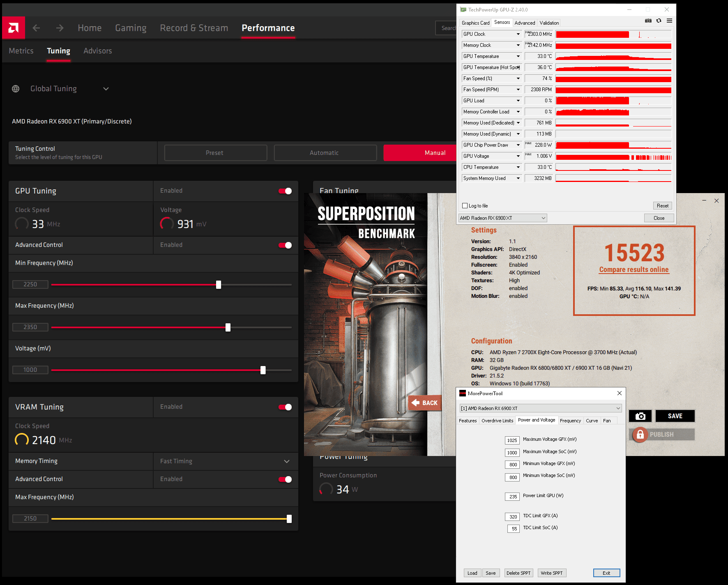
Task: Click the GPU Max Frequency slider handle
Action: pos(228,327)
